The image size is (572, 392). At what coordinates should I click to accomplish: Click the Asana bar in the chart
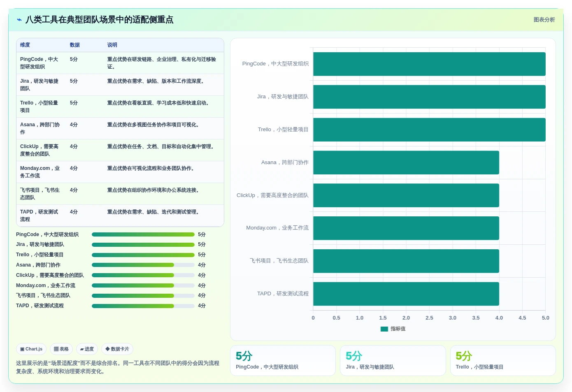pos(406,162)
